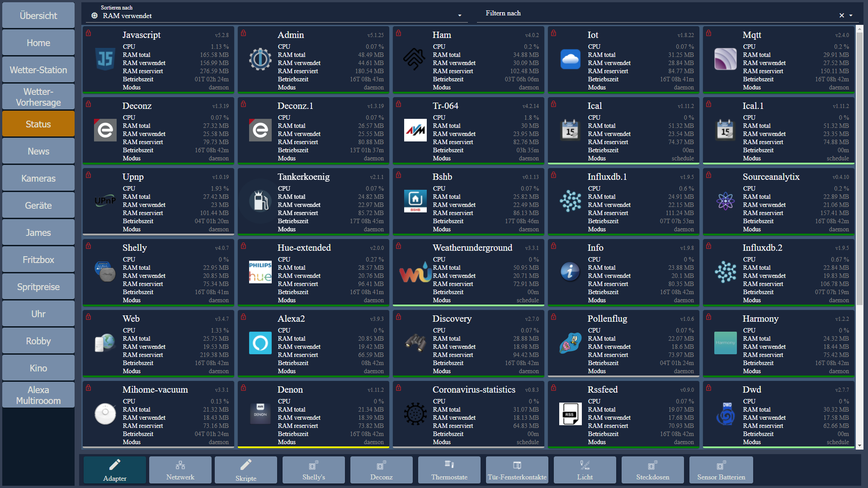The image size is (868, 488).
Task: Click the Pollenflug bee icon
Action: pyautogui.click(x=571, y=343)
